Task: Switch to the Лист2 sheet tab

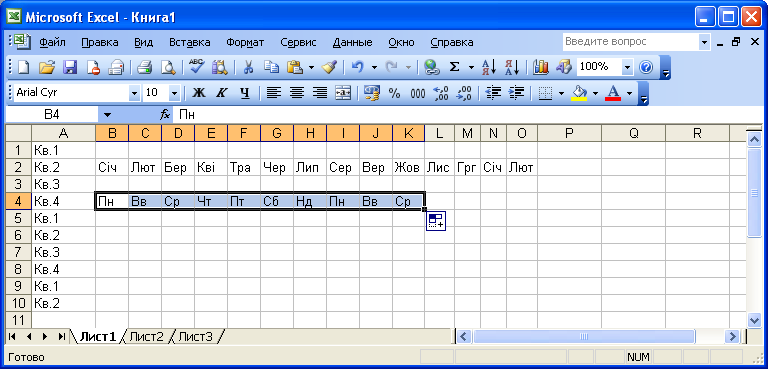Action: coord(146,337)
